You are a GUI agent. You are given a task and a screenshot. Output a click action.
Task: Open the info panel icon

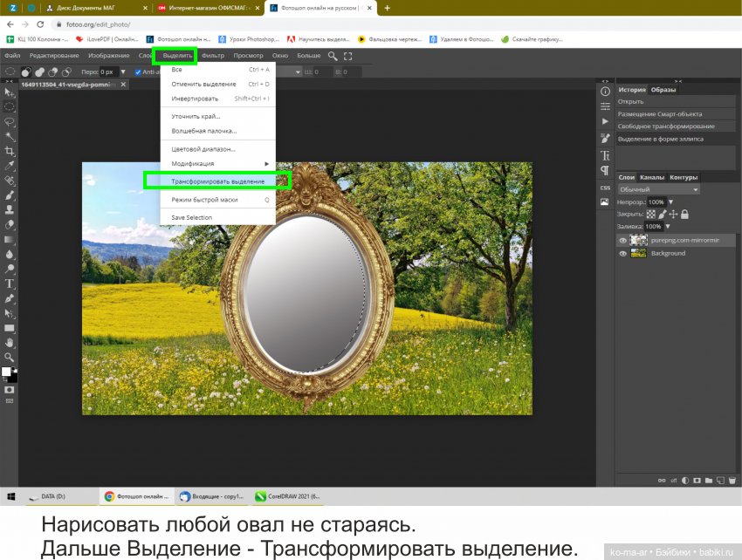tap(604, 91)
